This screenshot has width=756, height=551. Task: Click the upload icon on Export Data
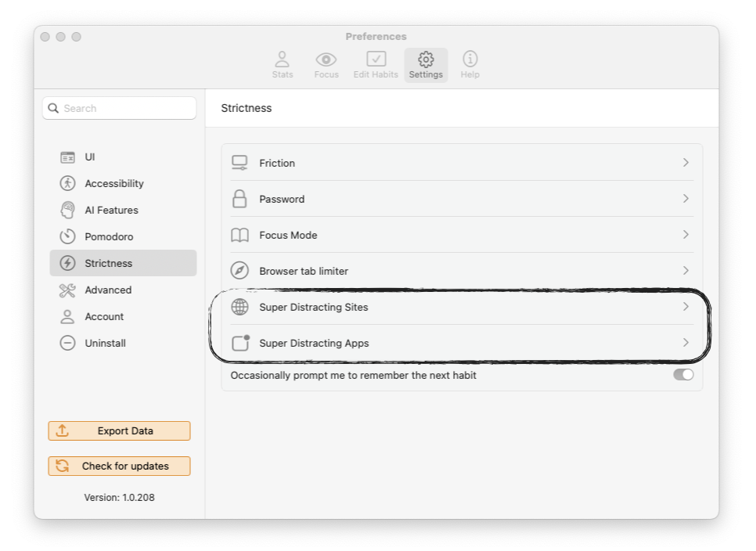[x=62, y=430]
